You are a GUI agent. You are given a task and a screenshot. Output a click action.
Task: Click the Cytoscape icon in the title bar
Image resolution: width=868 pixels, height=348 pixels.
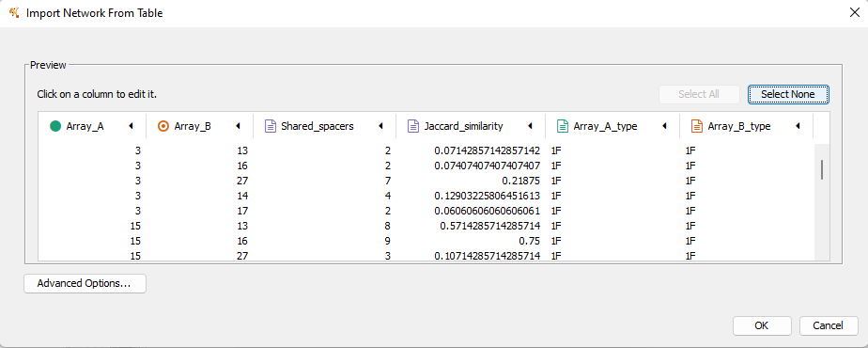click(14, 13)
